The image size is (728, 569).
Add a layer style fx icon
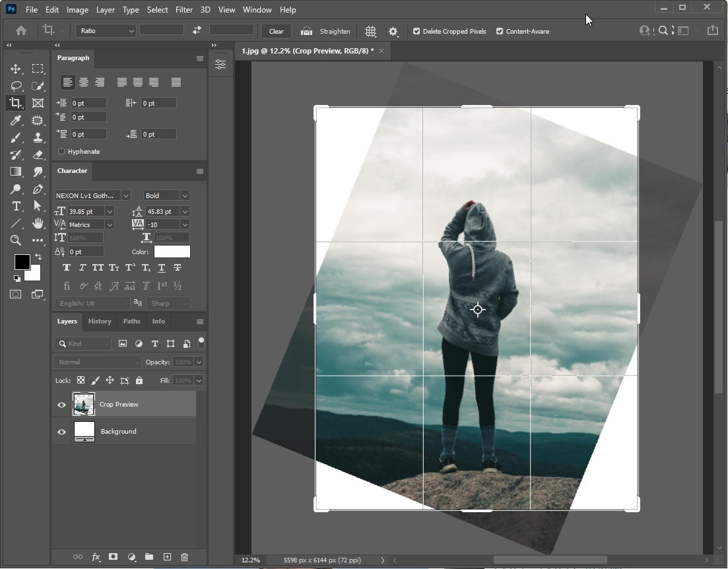tap(96, 557)
